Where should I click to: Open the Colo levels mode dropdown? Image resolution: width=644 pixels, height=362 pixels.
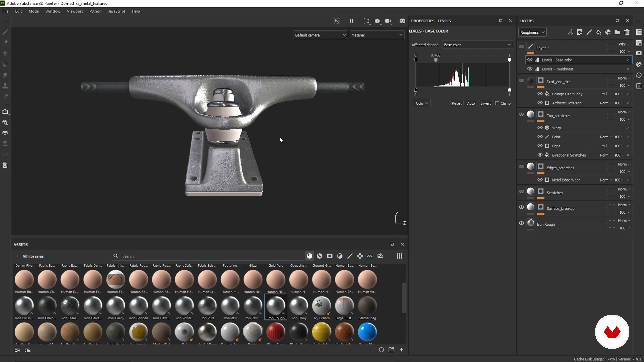(422, 103)
